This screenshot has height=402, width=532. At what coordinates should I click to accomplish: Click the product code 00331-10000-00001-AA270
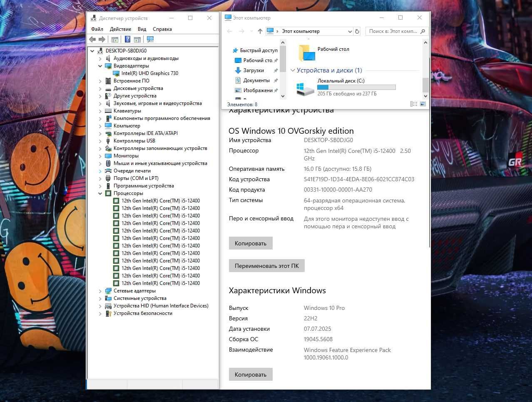pyautogui.click(x=338, y=190)
